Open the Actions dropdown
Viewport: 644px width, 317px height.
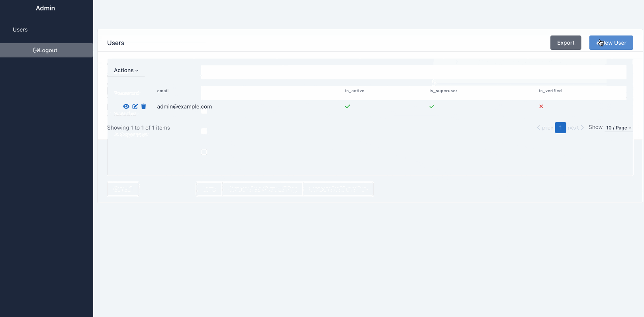(126, 70)
